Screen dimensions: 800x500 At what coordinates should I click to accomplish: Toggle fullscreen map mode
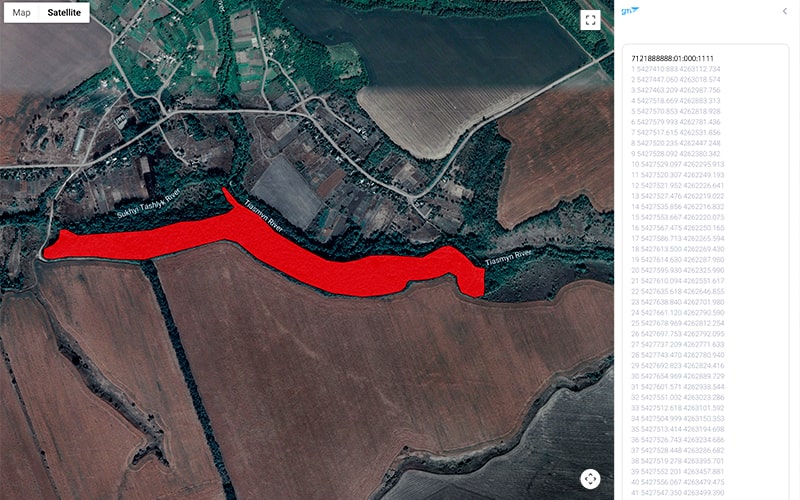pos(590,20)
